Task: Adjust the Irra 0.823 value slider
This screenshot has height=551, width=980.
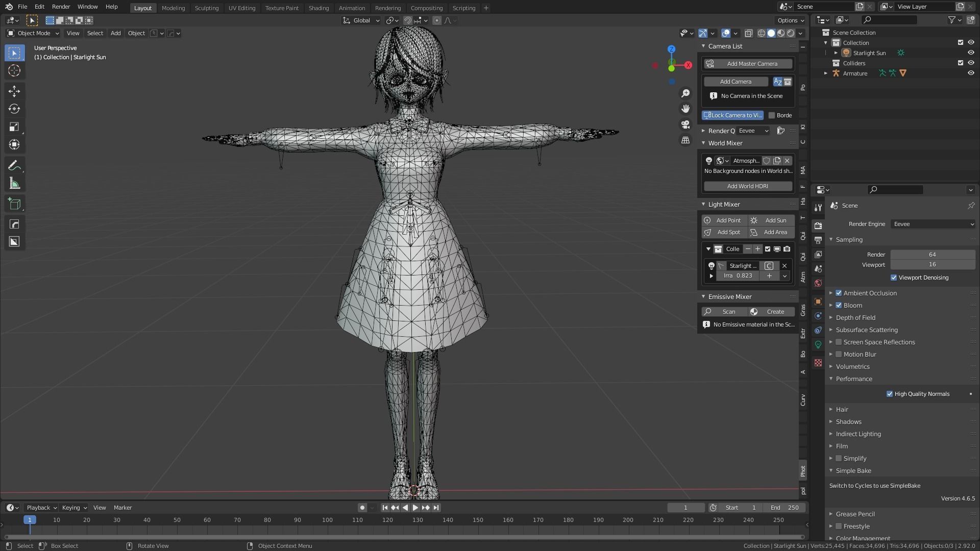Action: pyautogui.click(x=738, y=275)
